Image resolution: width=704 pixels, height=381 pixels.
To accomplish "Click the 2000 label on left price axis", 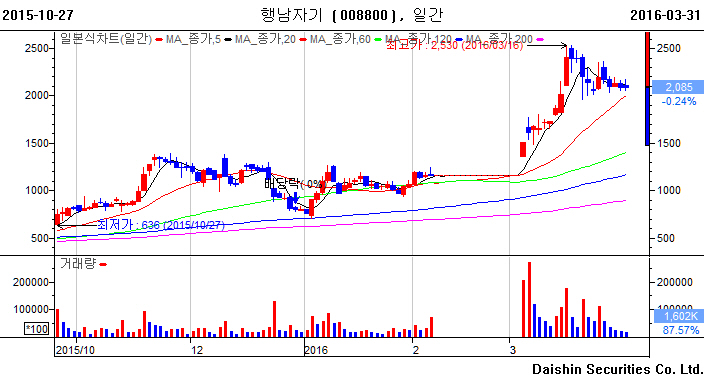I will click(x=37, y=95).
